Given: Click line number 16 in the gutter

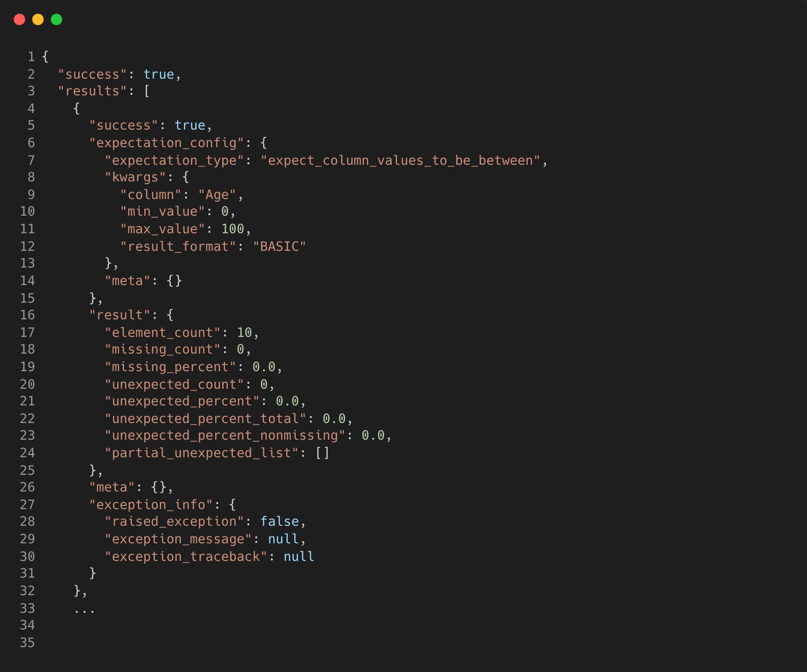Looking at the screenshot, I should click(27, 315).
